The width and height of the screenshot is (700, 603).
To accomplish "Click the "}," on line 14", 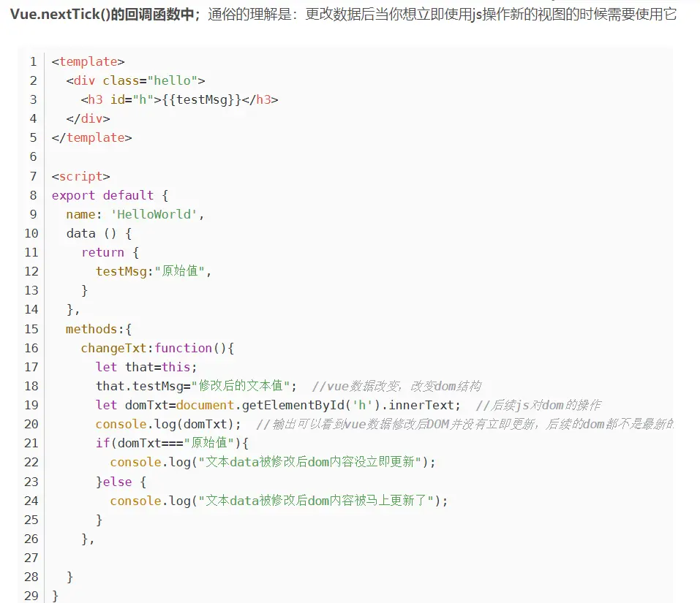I will pyautogui.click(x=72, y=309).
